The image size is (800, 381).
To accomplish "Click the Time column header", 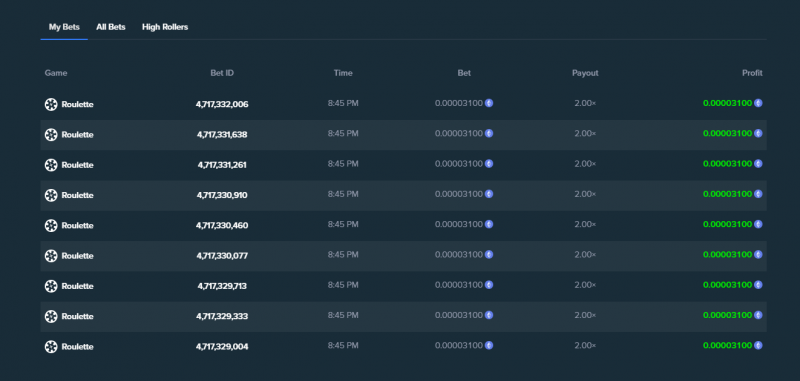I will 343,73.
